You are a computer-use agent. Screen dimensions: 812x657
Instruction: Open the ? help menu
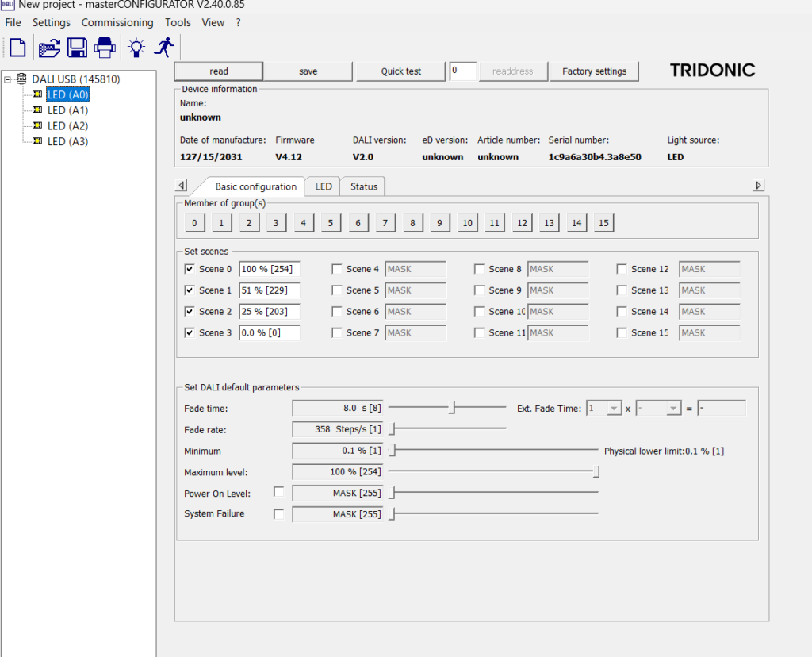(x=238, y=22)
